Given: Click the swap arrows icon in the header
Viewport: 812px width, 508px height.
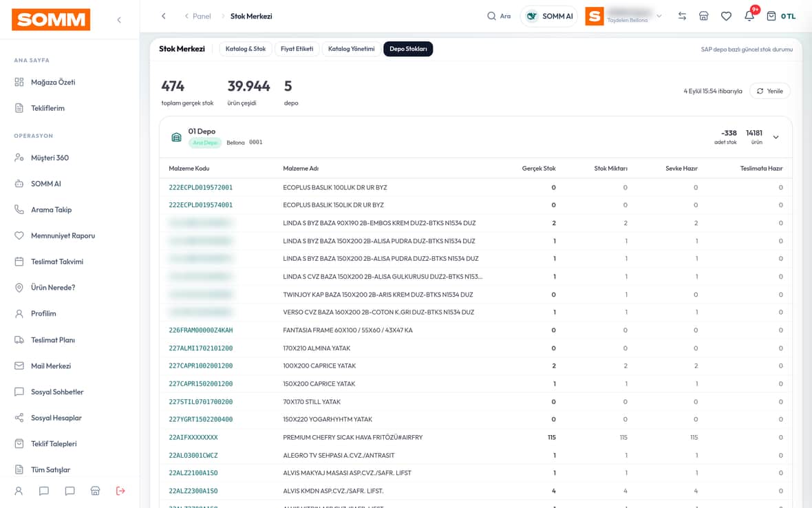Looking at the screenshot, I should point(682,16).
